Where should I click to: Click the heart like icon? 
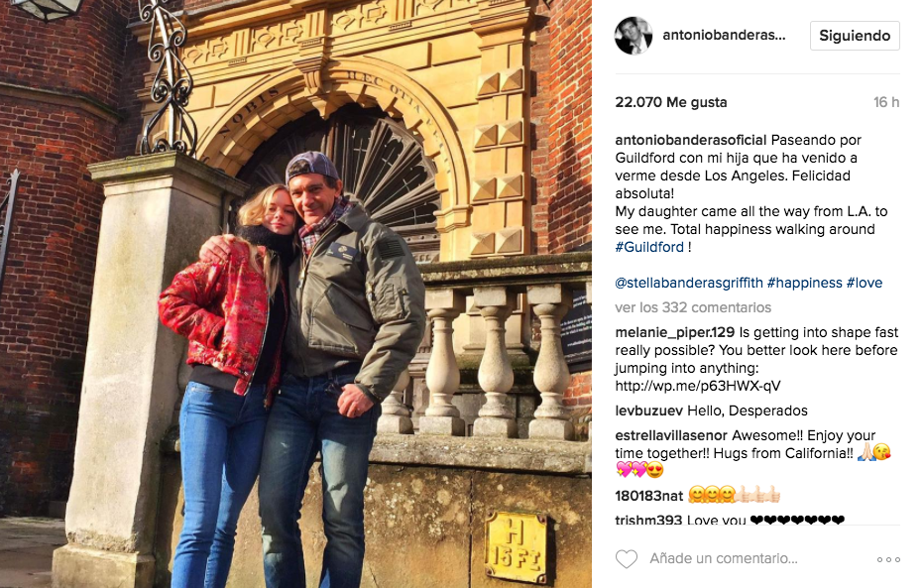pos(627,559)
